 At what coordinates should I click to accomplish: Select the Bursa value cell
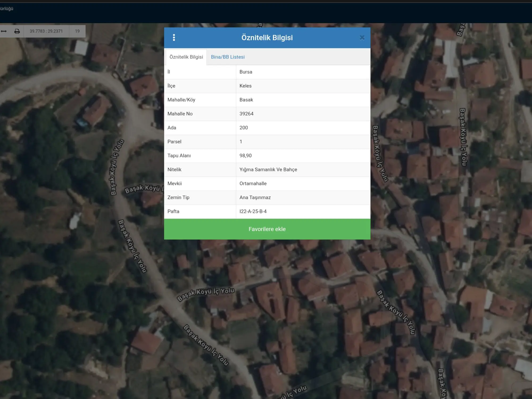click(303, 72)
